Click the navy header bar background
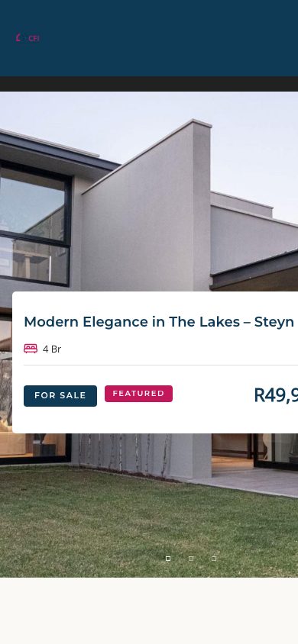This screenshot has height=644, width=298. pyautogui.click(x=164, y=38)
